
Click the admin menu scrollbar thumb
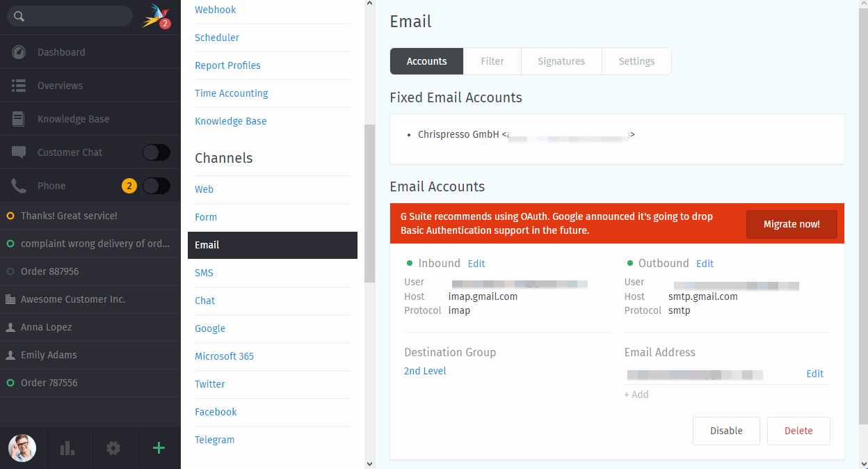[x=369, y=203]
